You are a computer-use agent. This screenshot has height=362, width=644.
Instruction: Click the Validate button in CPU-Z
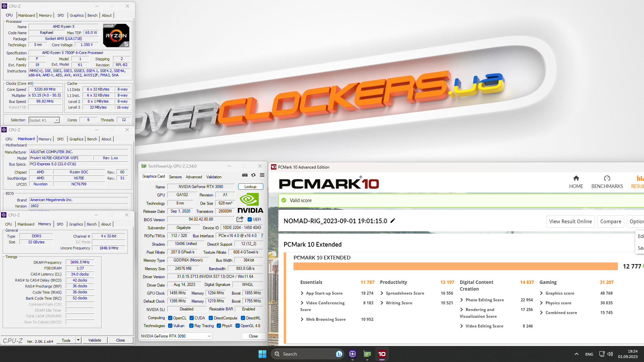pos(95,340)
